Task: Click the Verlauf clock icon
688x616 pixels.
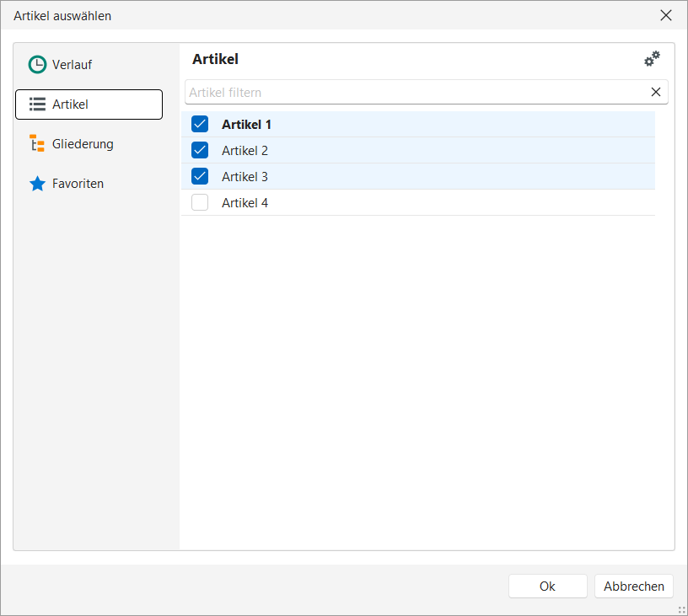Action: tap(37, 65)
